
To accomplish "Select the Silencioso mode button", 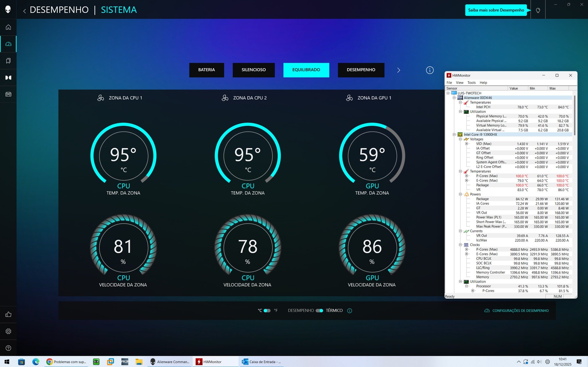I will (x=253, y=70).
